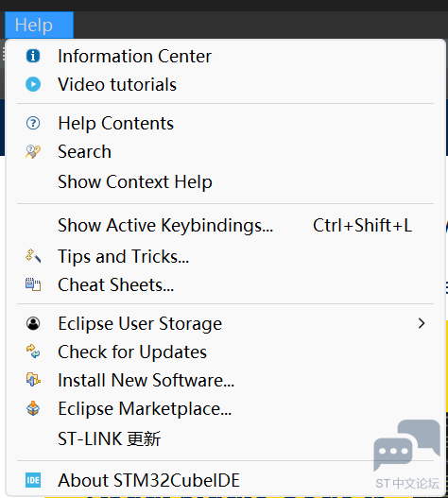Open About STM32CubeIDE dialog
Screen dimensions: 448x498
[x=225, y=480]
